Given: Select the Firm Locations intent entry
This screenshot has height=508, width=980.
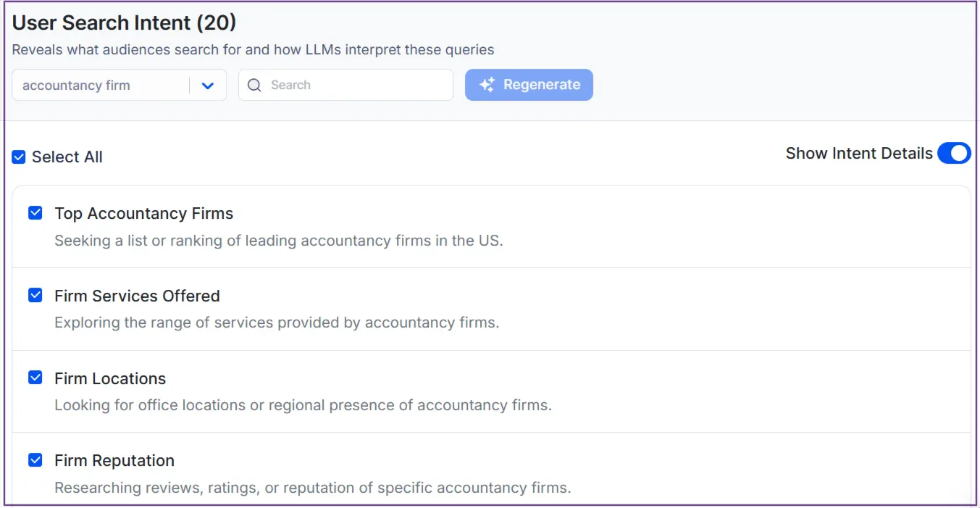Looking at the screenshot, I should coord(109,378).
